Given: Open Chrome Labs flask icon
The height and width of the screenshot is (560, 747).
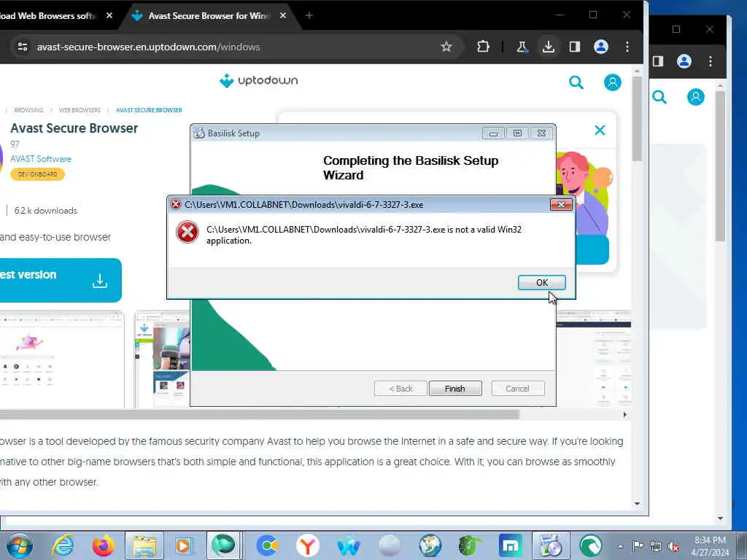Looking at the screenshot, I should point(522,47).
